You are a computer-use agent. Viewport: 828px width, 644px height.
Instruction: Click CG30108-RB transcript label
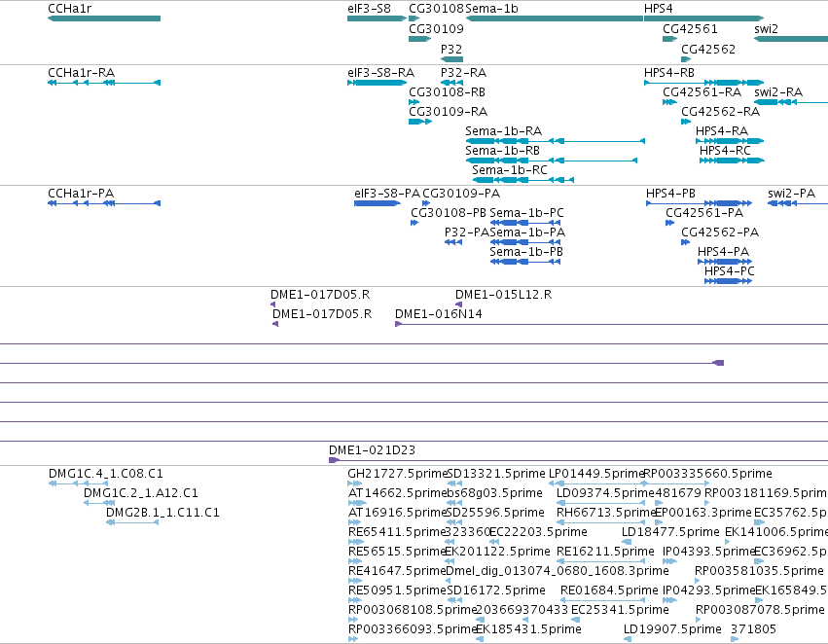(447, 92)
